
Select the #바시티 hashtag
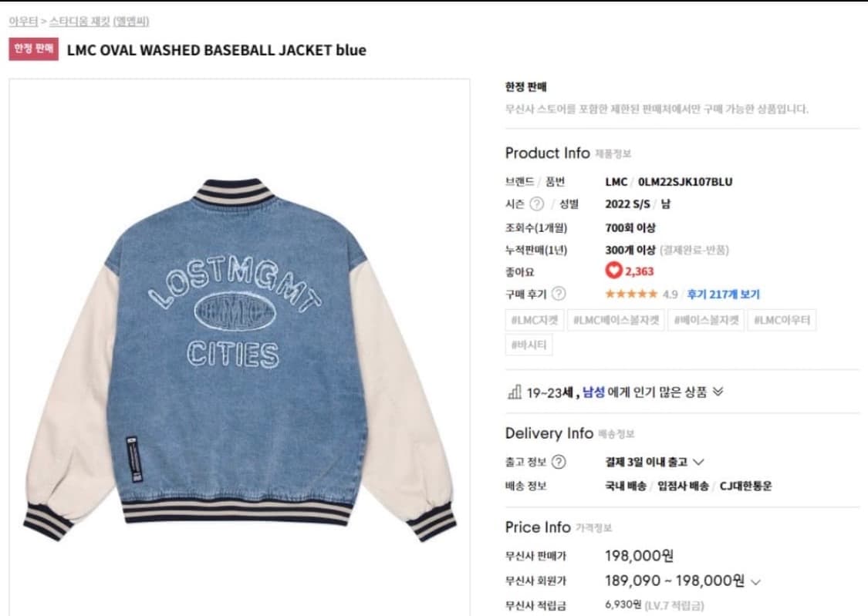pyautogui.click(x=529, y=345)
